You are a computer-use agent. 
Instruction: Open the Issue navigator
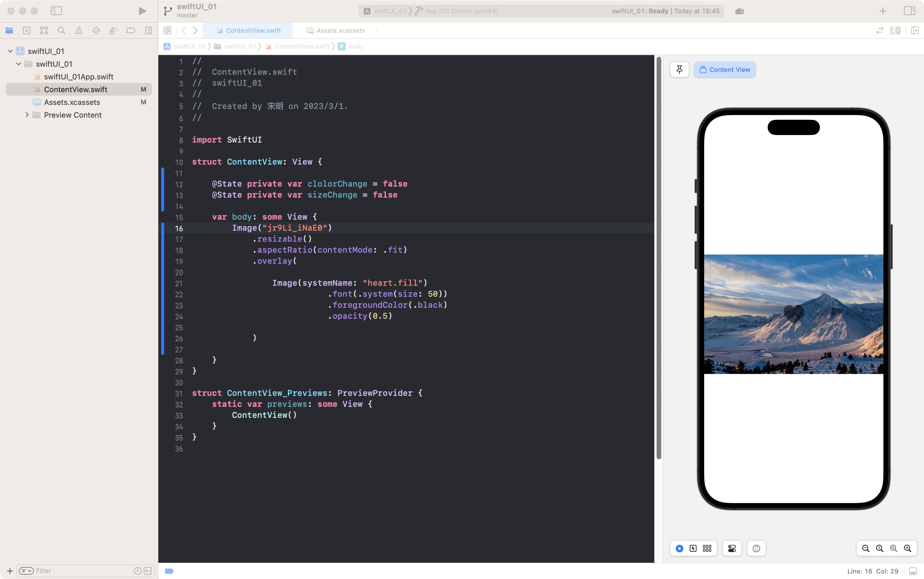coord(79,30)
